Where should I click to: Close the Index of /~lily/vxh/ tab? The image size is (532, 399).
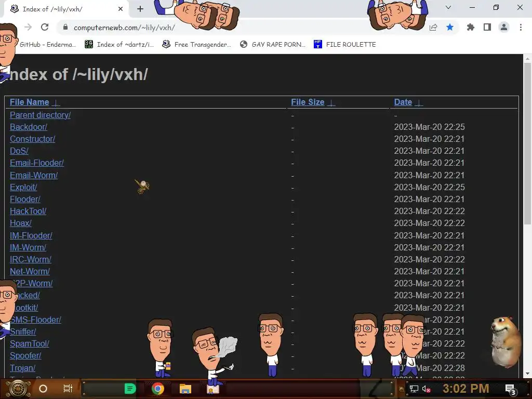(x=121, y=9)
